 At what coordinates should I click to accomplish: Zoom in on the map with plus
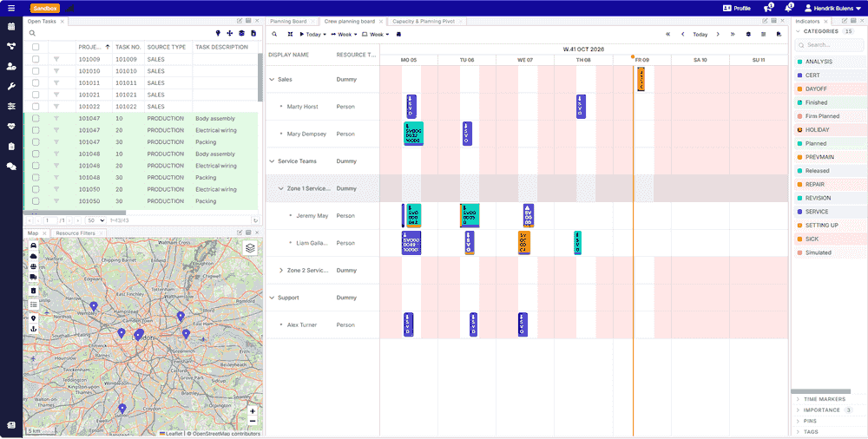click(253, 410)
